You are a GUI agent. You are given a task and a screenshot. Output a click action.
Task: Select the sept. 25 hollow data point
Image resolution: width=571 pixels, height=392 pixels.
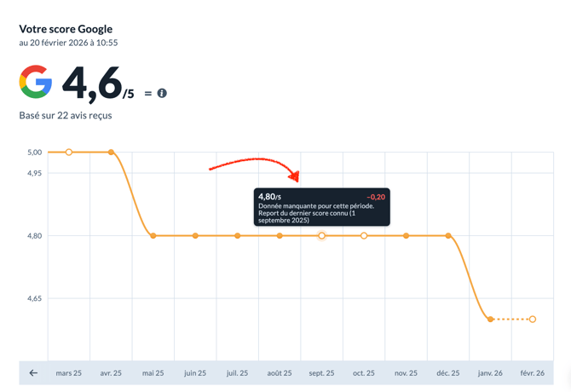(322, 235)
